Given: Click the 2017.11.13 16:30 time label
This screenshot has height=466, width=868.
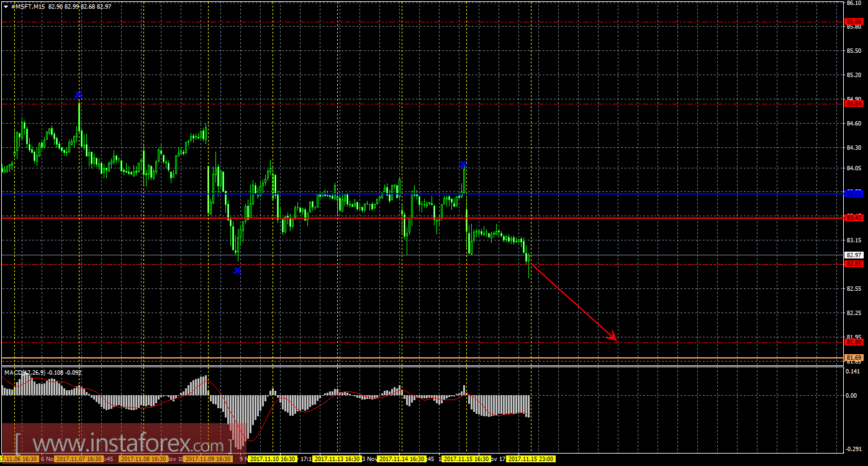Looking at the screenshot, I should 337,459.
